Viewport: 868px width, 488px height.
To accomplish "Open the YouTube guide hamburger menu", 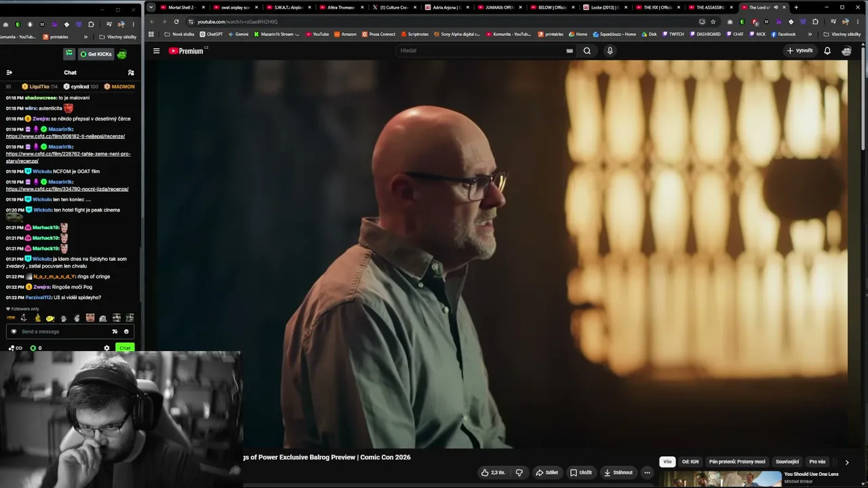I will tap(156, 51).
